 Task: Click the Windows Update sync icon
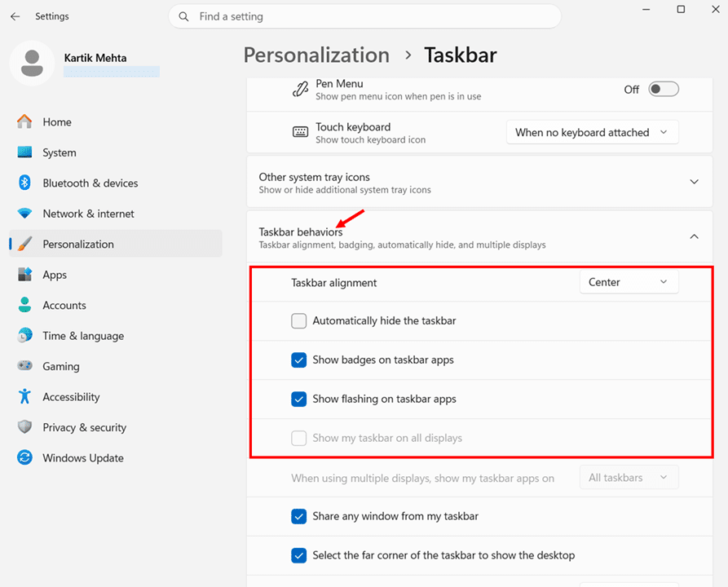tap(24, 458)
